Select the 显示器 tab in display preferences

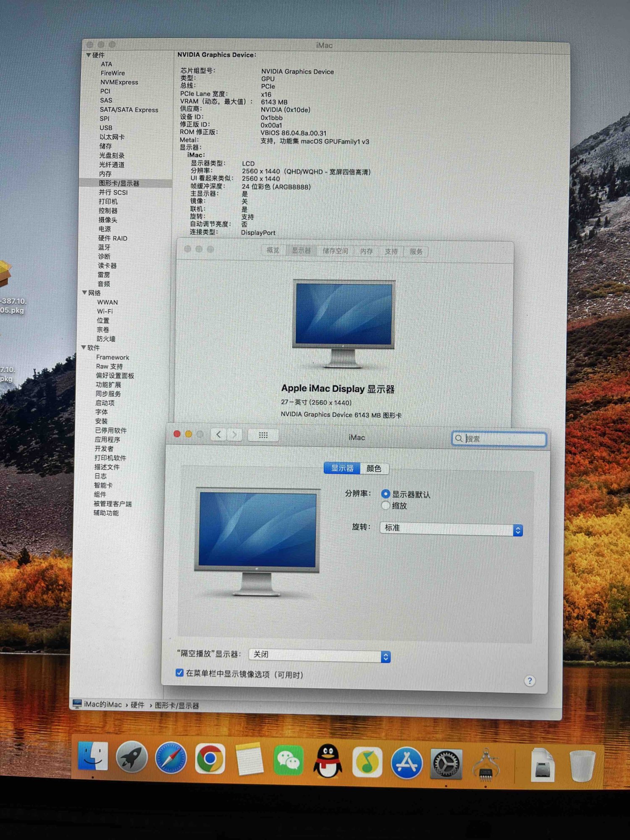pos(342,468)
